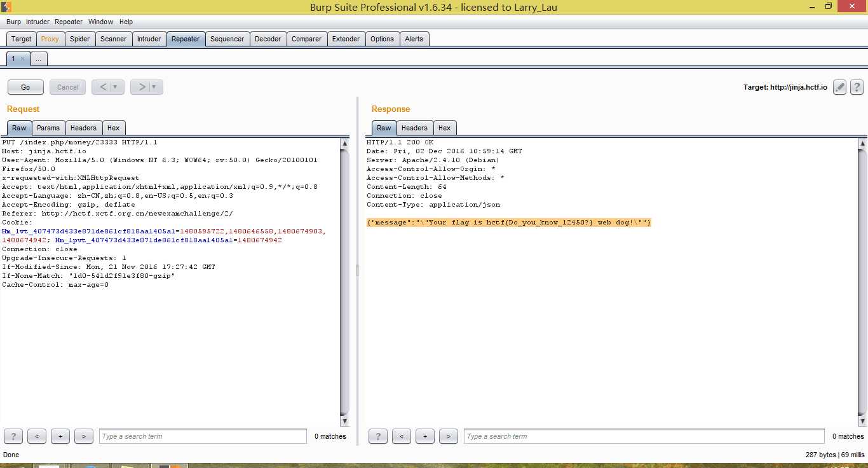Go forward in request history with the > button

[142, 87]
